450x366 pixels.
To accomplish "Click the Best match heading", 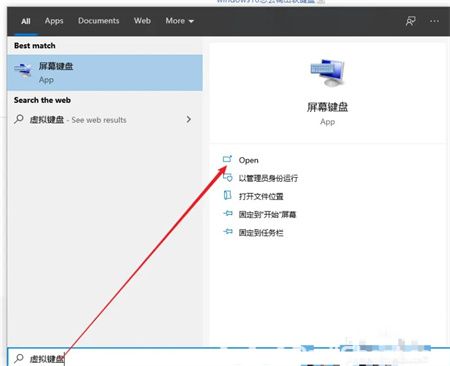I will coord(35,46).
